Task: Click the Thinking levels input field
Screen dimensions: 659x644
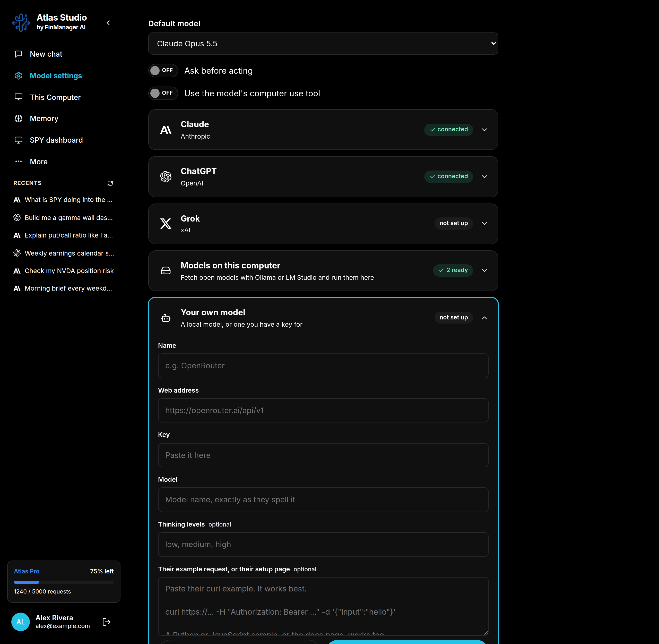Action: [323, 545]
